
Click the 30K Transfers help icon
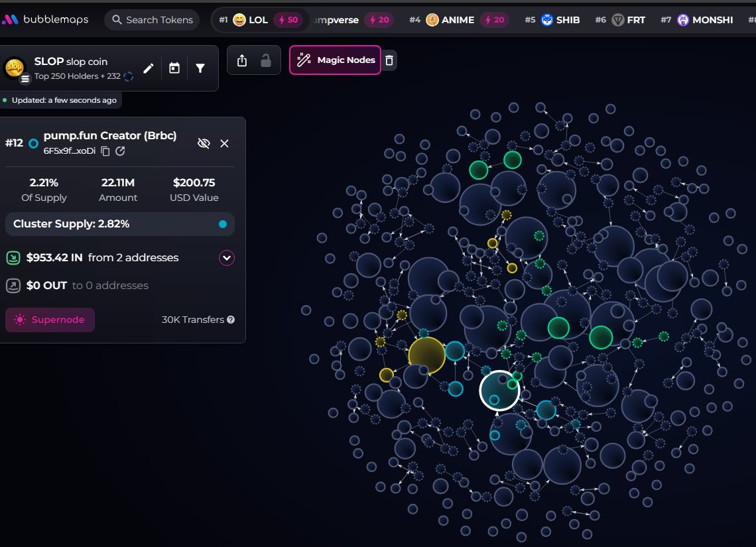point(231,320)
